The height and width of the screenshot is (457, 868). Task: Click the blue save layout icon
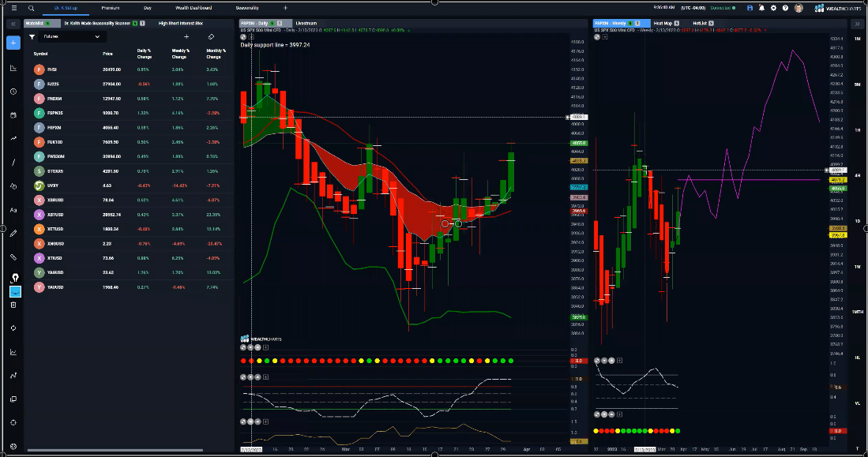coord(750,9)
